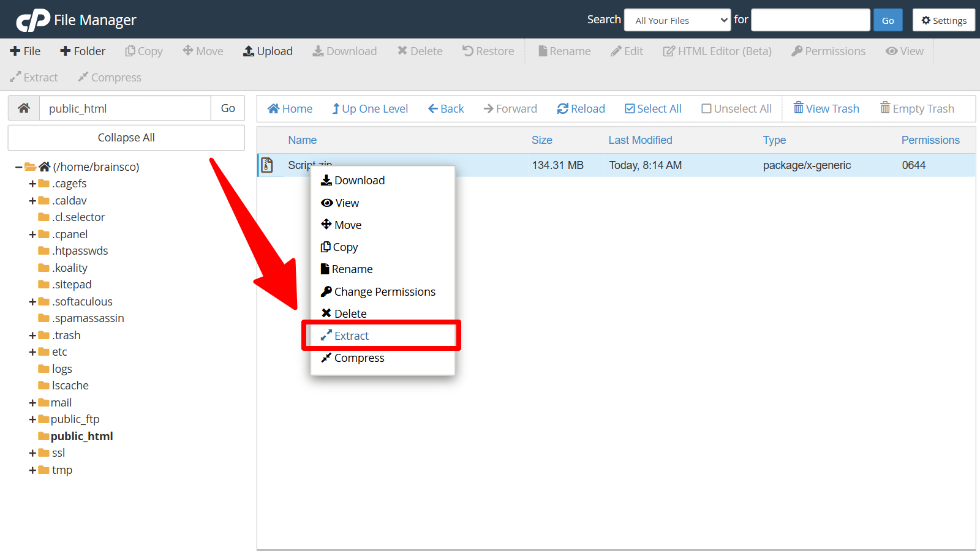Open the Settings button
Viewport: 980px width, 551px height.
point(944,20)
